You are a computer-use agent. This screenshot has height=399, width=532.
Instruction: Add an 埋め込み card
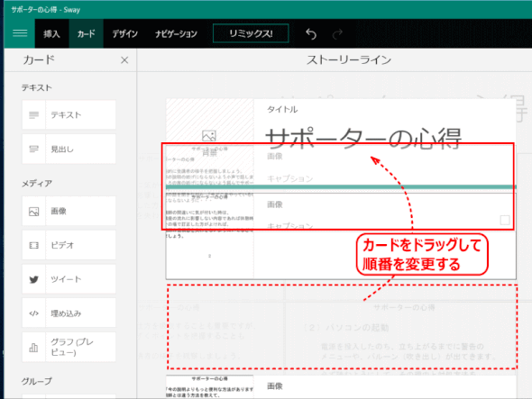69,313
